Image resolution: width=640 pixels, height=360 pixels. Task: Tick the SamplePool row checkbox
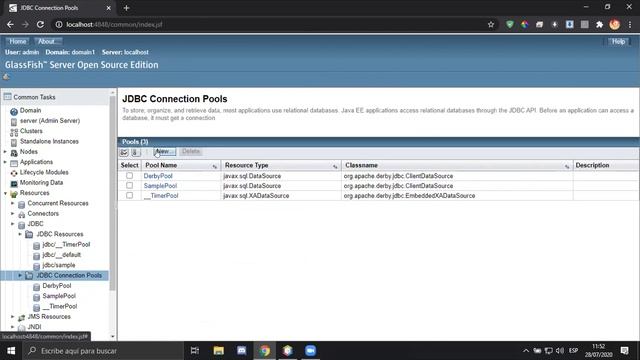pyautogui.click(x=129, y=185)
